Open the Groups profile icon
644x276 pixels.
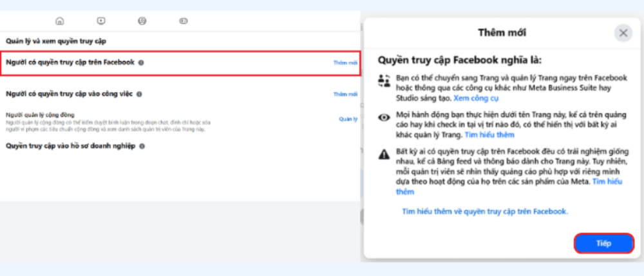pyautogui.click(x=142, y=21)
